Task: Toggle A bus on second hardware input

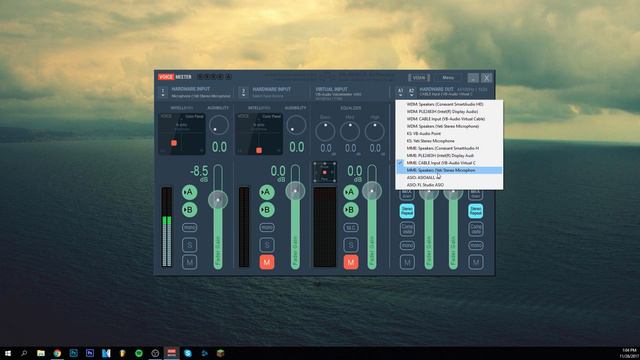Action: [x=267, y=192]
